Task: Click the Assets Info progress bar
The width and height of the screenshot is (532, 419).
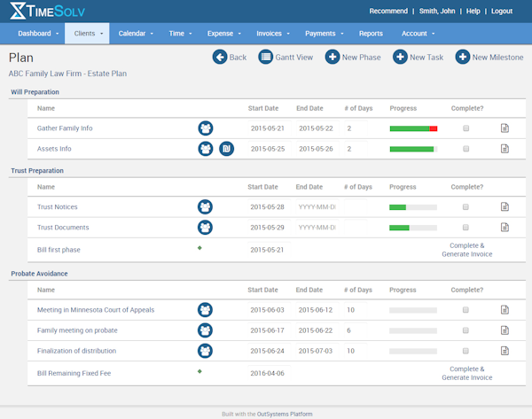Action: 413,149
